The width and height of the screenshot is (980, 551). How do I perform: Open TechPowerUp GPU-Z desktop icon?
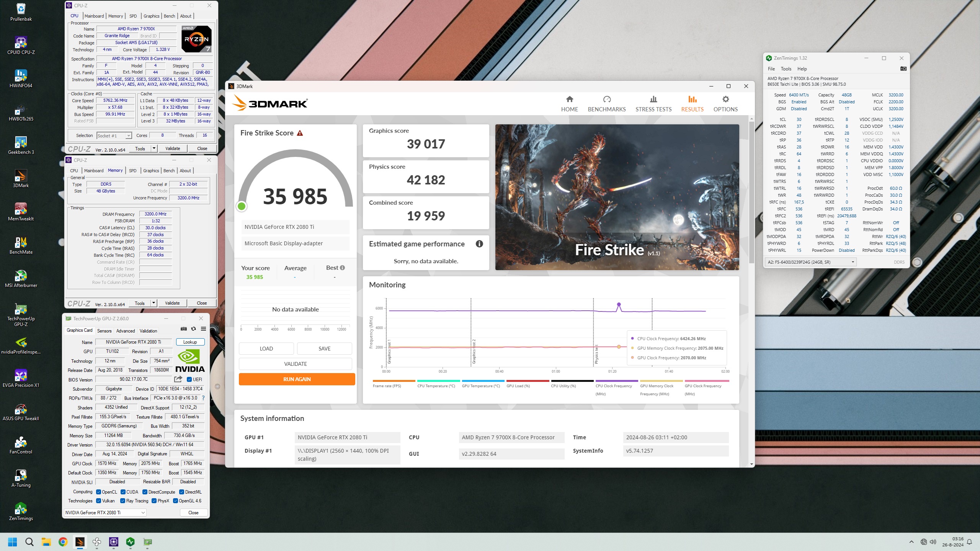click(21, 315)
